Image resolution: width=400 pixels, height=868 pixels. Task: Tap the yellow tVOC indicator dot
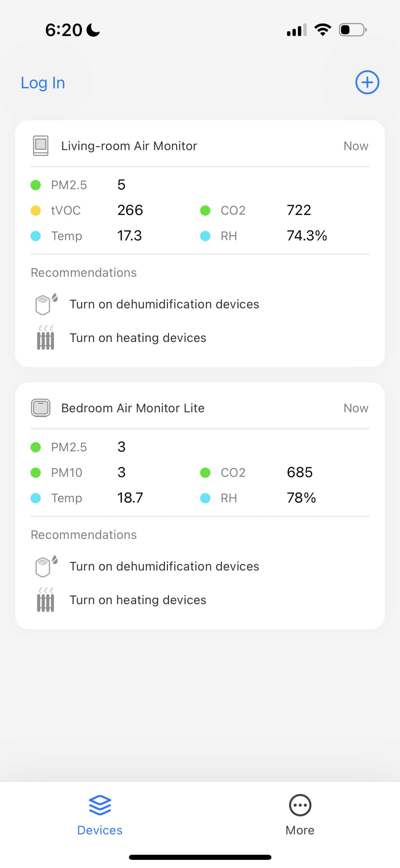pyautogui.click(x=35, y=210)
